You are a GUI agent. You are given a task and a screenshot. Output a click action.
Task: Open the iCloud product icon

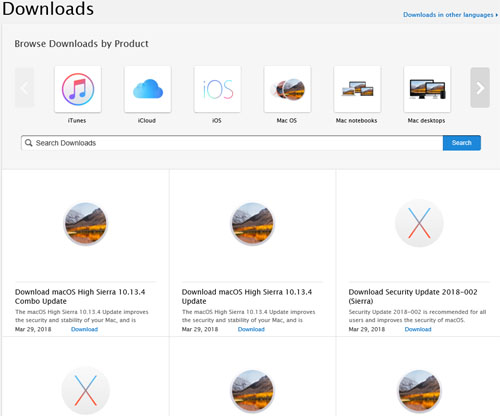tap(148, 89)
